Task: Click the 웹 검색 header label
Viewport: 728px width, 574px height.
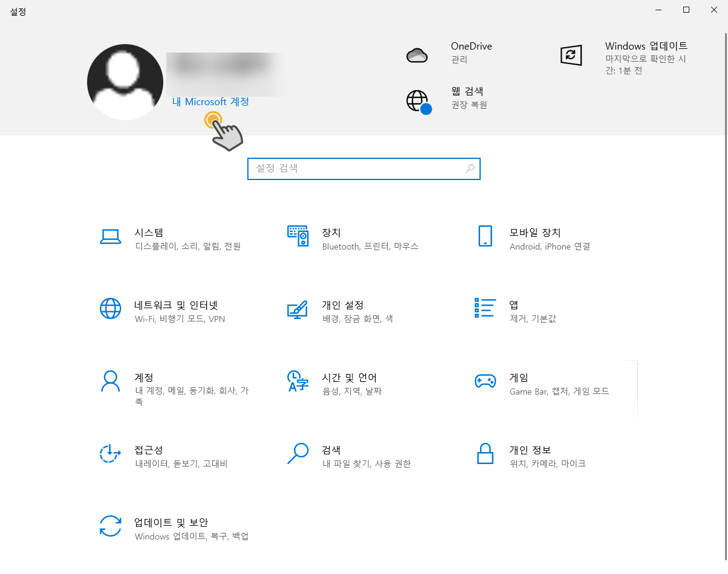Action: (467, 91)
